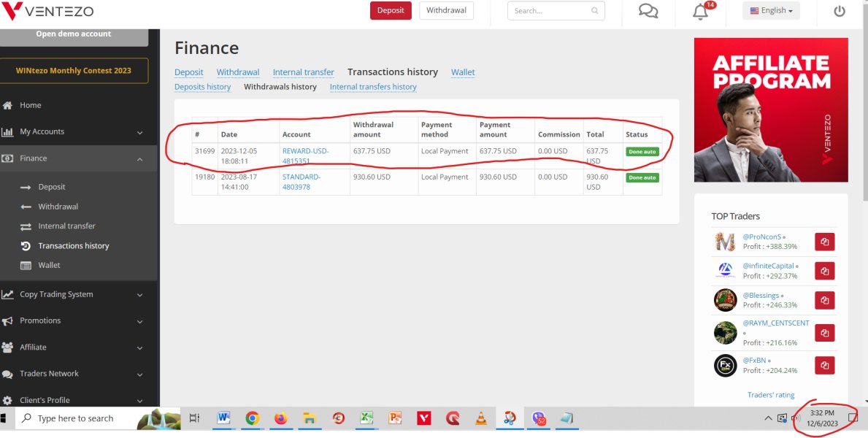Open the English language dropdown
Viewport: 868px width, 438px height.
(x=771, y=10)
